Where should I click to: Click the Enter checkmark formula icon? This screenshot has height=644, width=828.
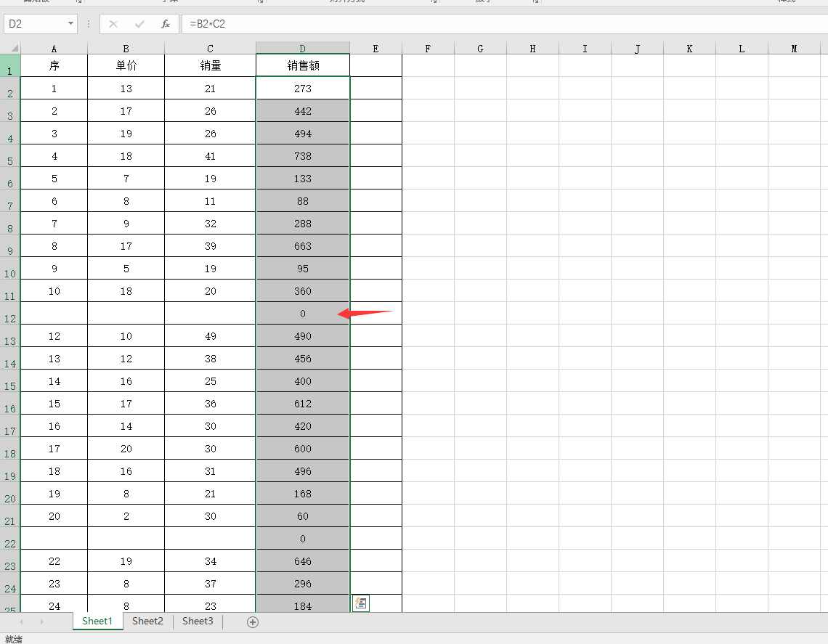139,24
